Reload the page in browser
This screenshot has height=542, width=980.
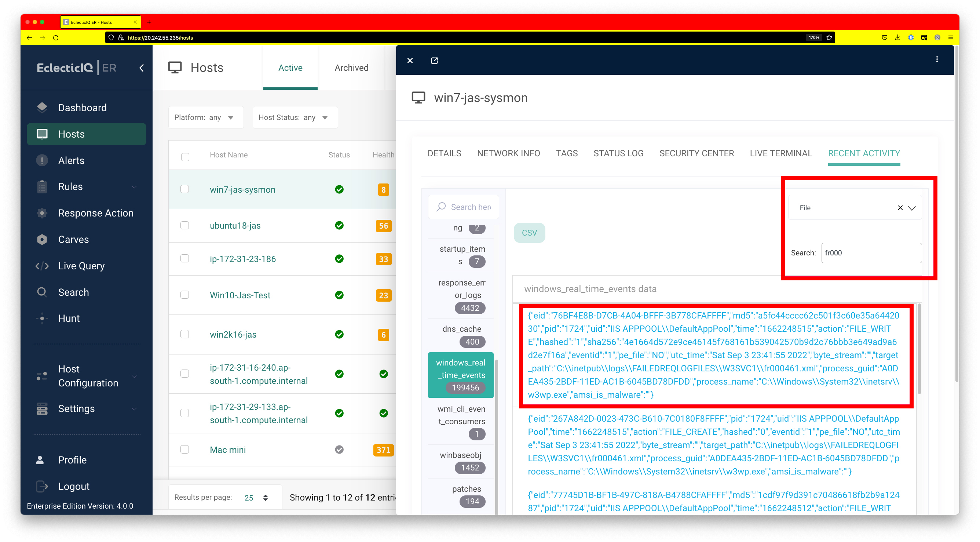(x=55, y=38)
